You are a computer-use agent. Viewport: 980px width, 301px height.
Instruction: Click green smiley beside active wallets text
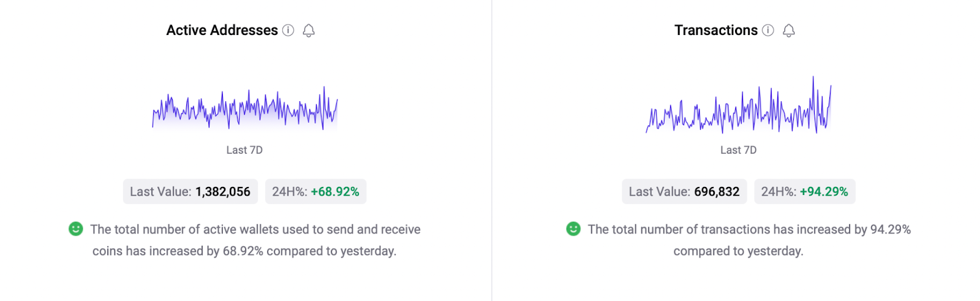(76, 229)
